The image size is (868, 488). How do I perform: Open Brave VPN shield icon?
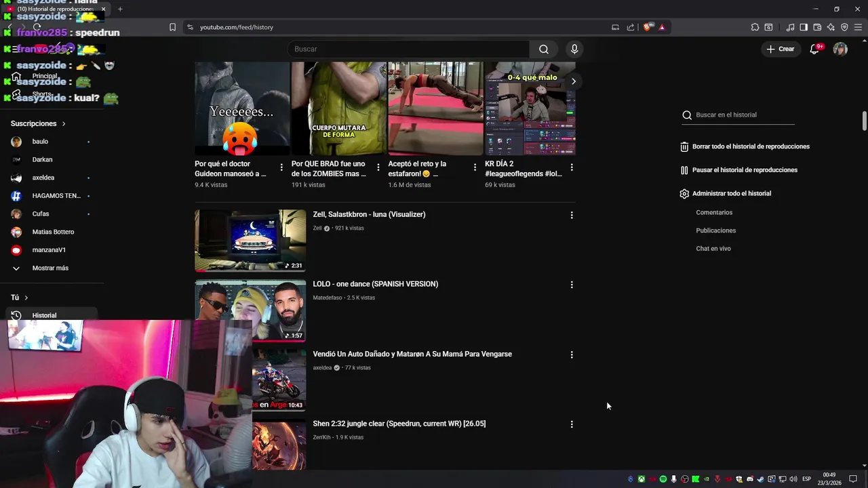844,27
